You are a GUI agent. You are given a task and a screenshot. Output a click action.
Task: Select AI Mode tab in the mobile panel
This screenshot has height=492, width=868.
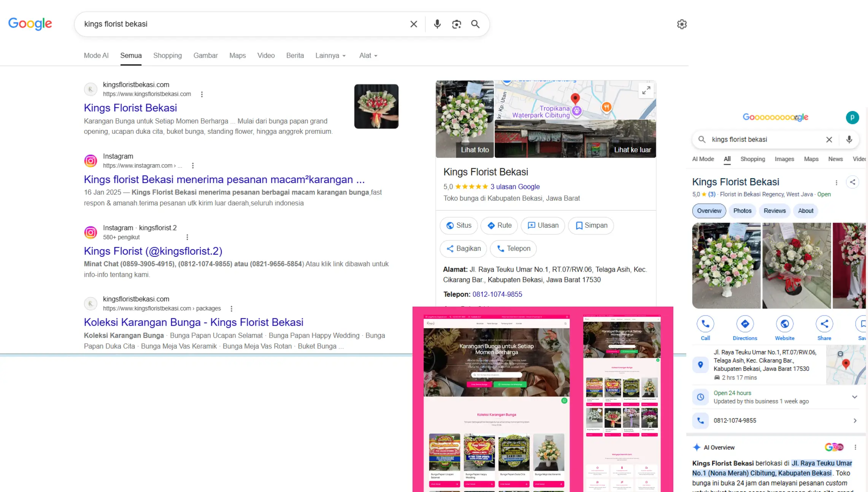pyautogui.click(x=703, y=159)
